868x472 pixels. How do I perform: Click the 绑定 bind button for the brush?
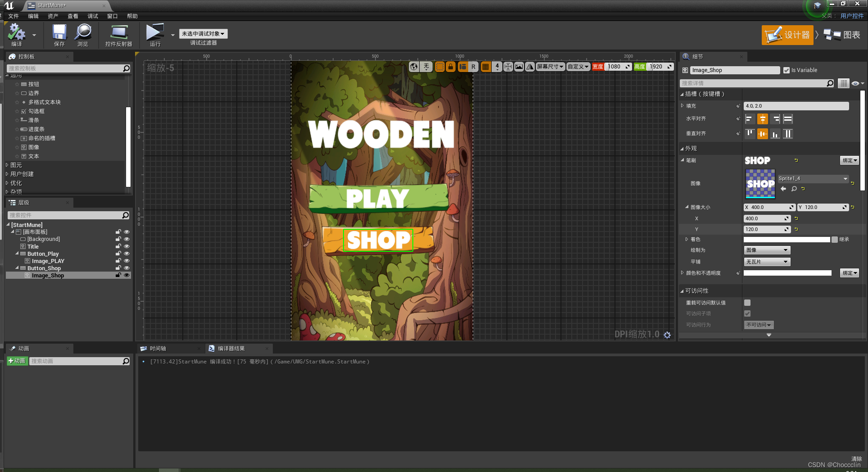850,160
